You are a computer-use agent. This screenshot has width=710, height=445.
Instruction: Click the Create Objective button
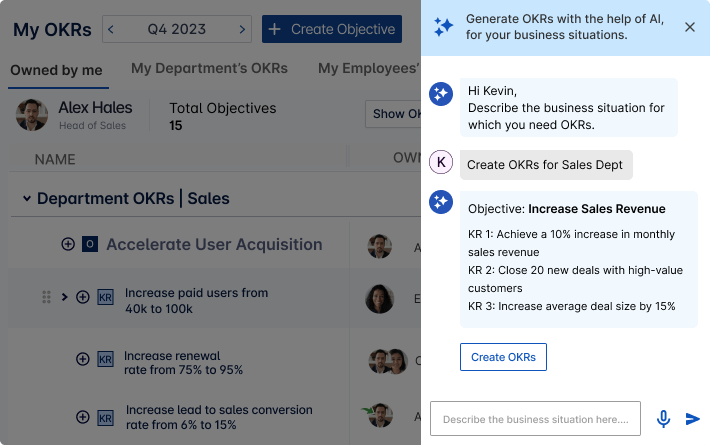pyautogui.click(x=331, y=29)
